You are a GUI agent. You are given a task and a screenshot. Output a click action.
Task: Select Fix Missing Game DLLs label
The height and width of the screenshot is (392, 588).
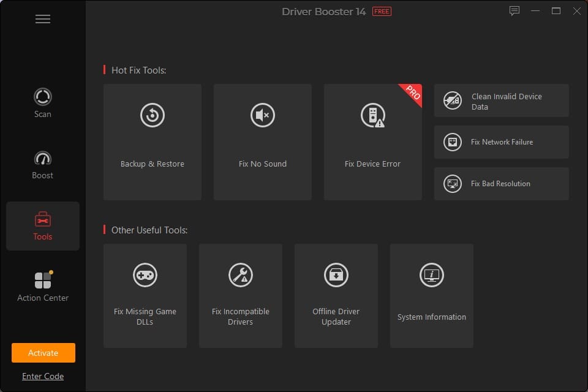point(145,317)
